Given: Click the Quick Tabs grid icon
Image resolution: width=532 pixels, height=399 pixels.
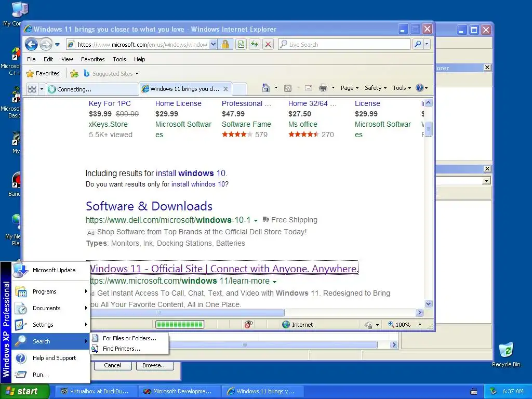Looking at the screenshot, I should 32,89.
